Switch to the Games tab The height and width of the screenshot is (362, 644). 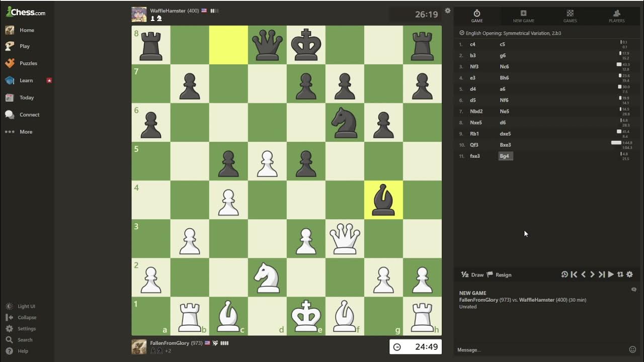(x=570, y=16)
